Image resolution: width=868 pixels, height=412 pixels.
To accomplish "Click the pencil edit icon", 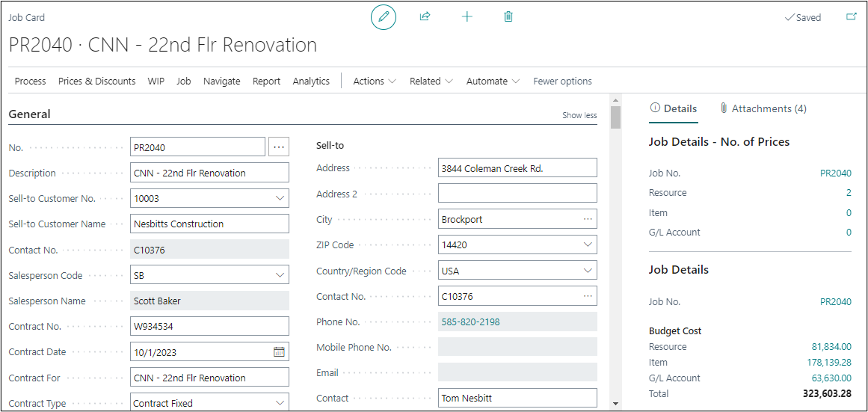I will 384,16.
